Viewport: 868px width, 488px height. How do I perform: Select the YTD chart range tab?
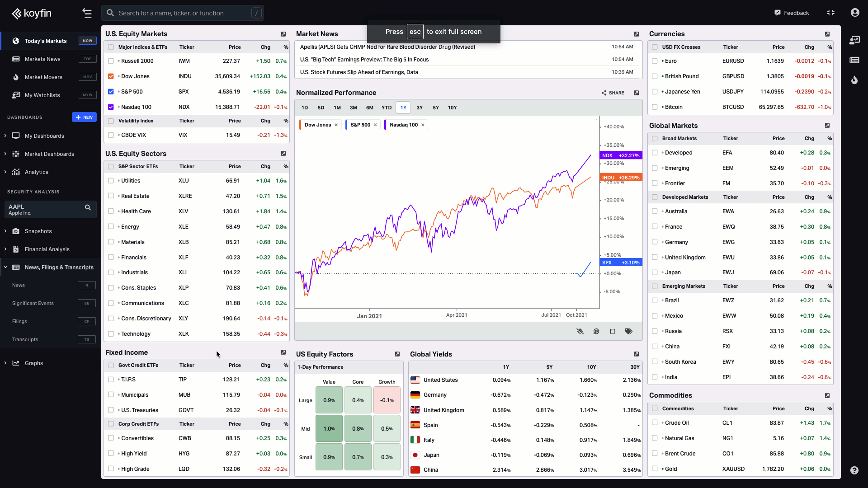pos(387,108)
